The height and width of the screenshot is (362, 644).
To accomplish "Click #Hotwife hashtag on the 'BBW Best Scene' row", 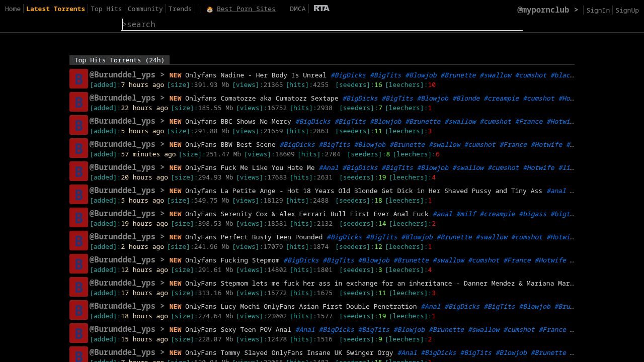I will [546, 145].
